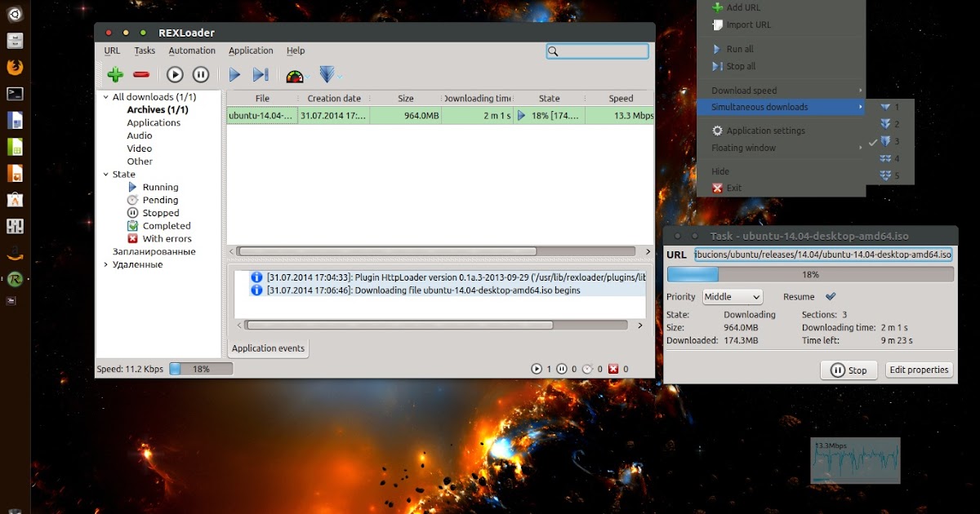The width and height of the screenshot is (980, 514).
Task: Click the URL field in Task window
Action: [823, 255]
